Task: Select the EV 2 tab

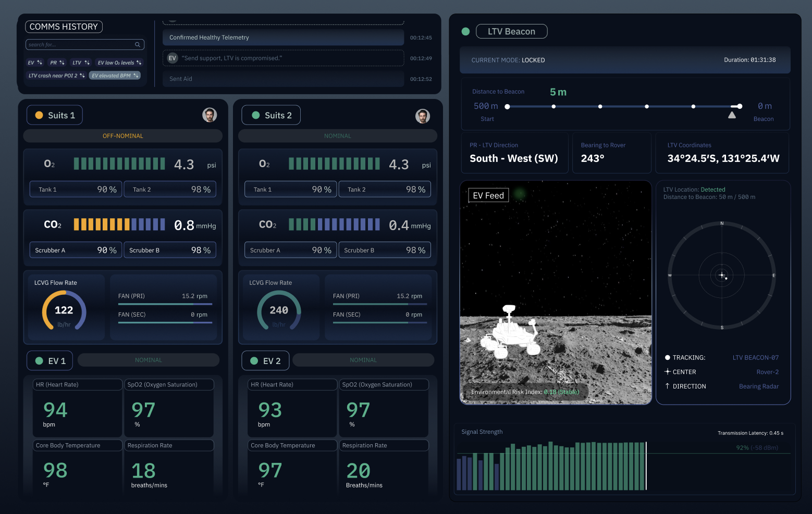Action: pyautogui.click(x=265, y=361)
